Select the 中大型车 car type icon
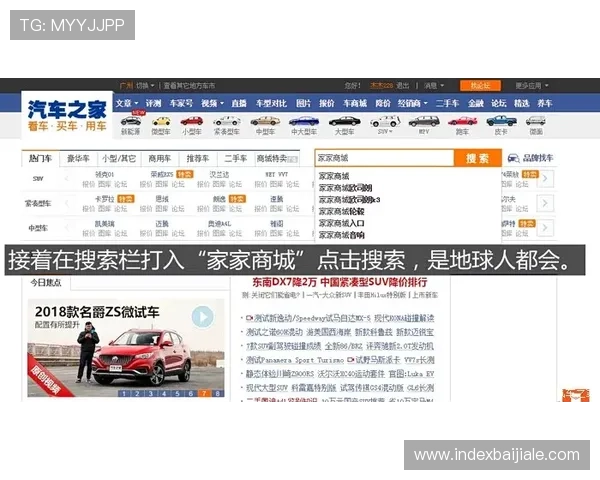The image size is (600, 480). pos(304,122)
